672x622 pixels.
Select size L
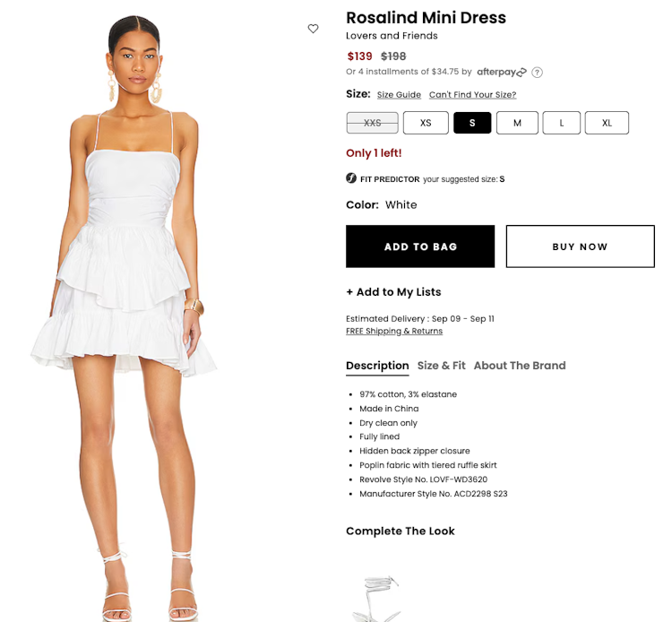pos(562,123)
